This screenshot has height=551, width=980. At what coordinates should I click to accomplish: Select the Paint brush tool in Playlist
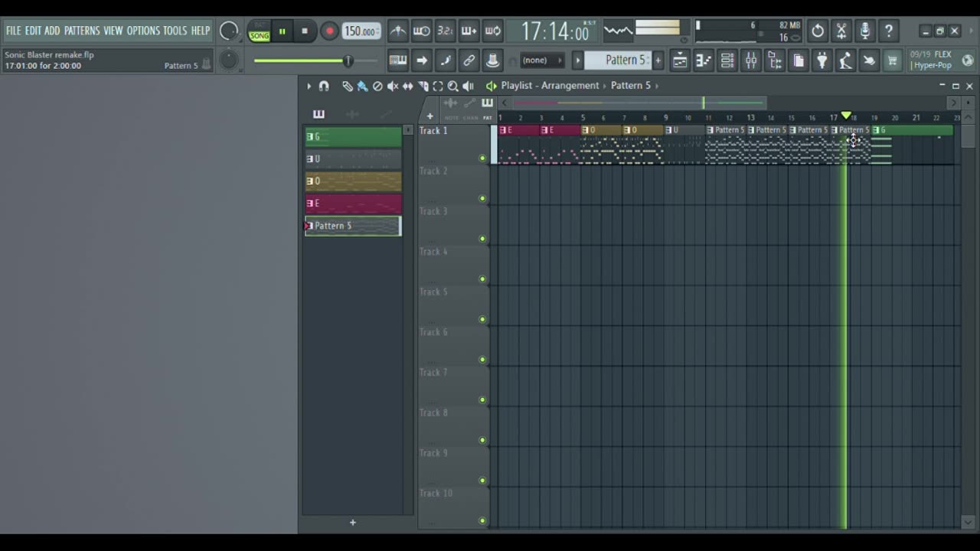(362, 86)
